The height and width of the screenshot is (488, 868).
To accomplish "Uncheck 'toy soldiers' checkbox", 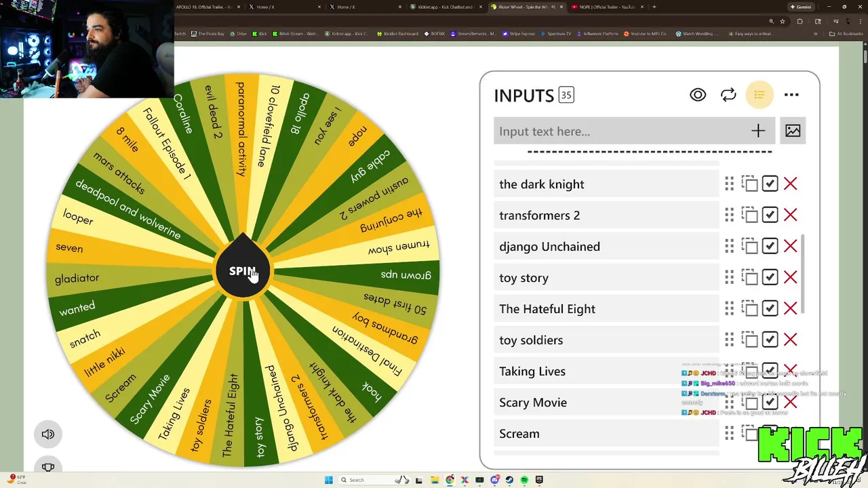I will point(770,340).
